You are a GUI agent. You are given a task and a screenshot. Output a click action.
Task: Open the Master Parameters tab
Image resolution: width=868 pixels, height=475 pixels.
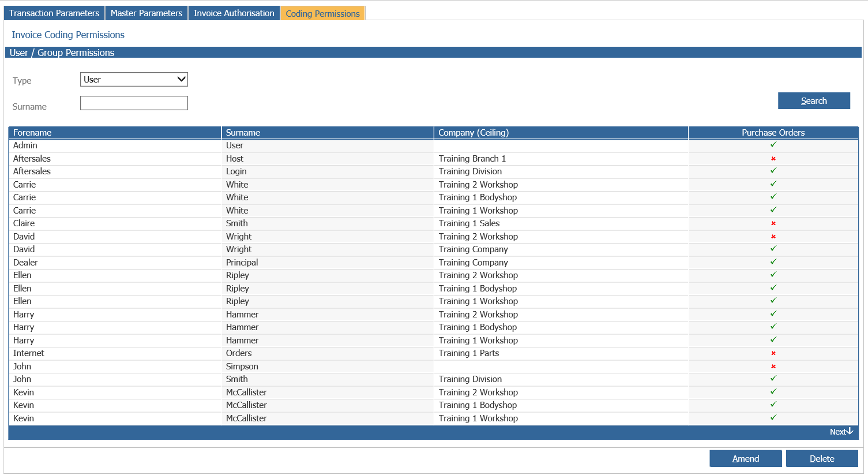(x=146, y=13)
